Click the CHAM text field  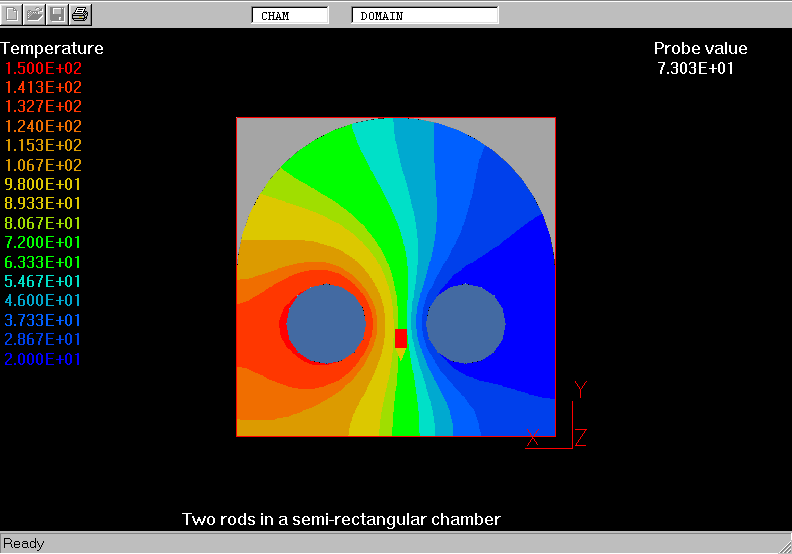pyautogui.click(x=290, y=16)
